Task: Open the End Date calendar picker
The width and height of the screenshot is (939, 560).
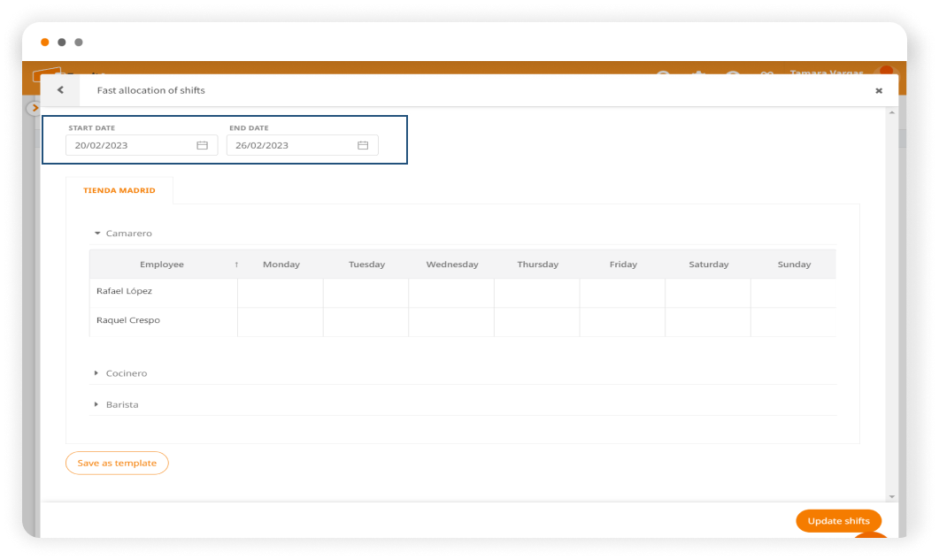Action: coord(363,145)
